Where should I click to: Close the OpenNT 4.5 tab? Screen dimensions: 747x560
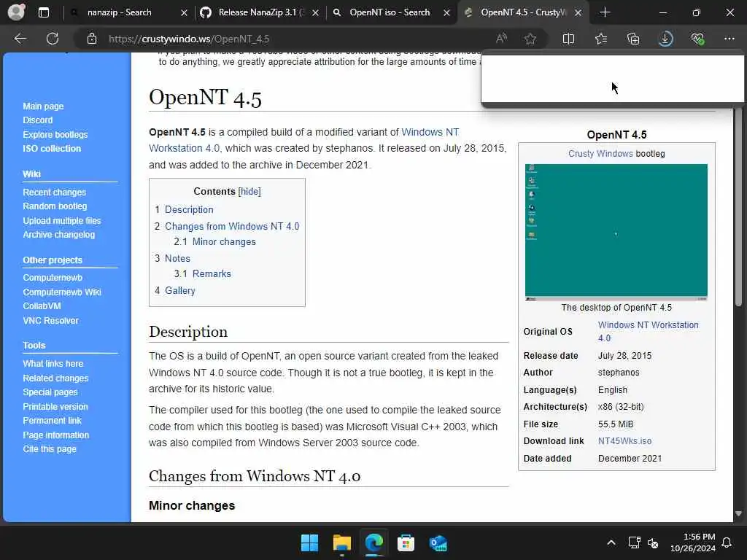click(x=578, y=13)
